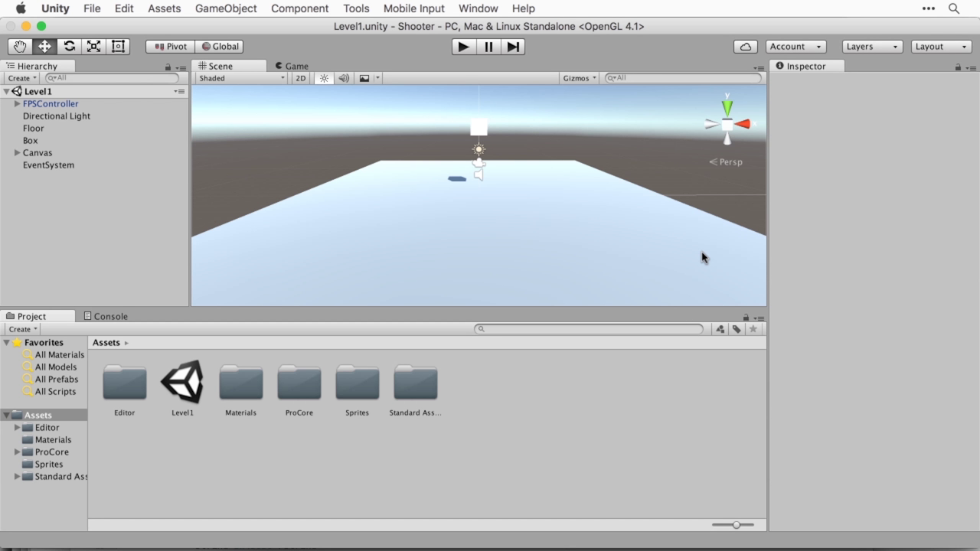This screenshot has height=551, width=980.
Task: Expand the ProCore folder in project tree
Action: [x=17, y=452]
